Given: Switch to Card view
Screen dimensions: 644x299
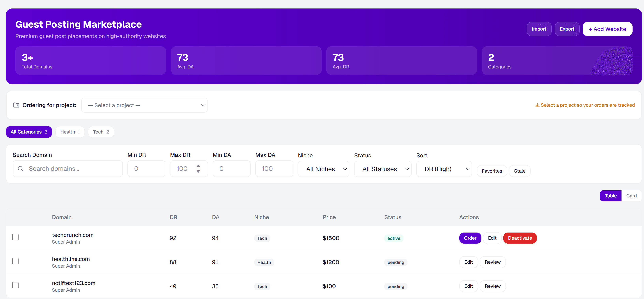Looking at the screenshot, I should pyautogui.click(x=631, y=196).
